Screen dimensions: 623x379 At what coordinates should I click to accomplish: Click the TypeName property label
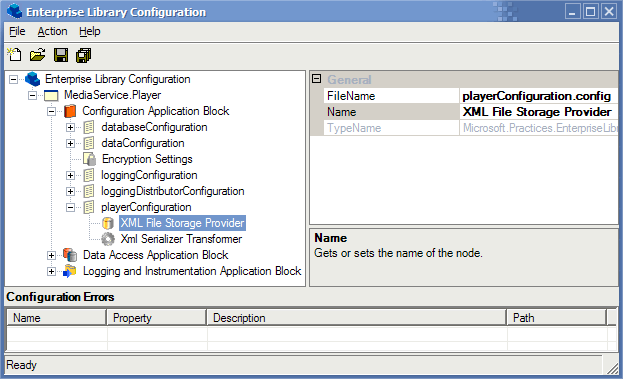pos(391,128)
